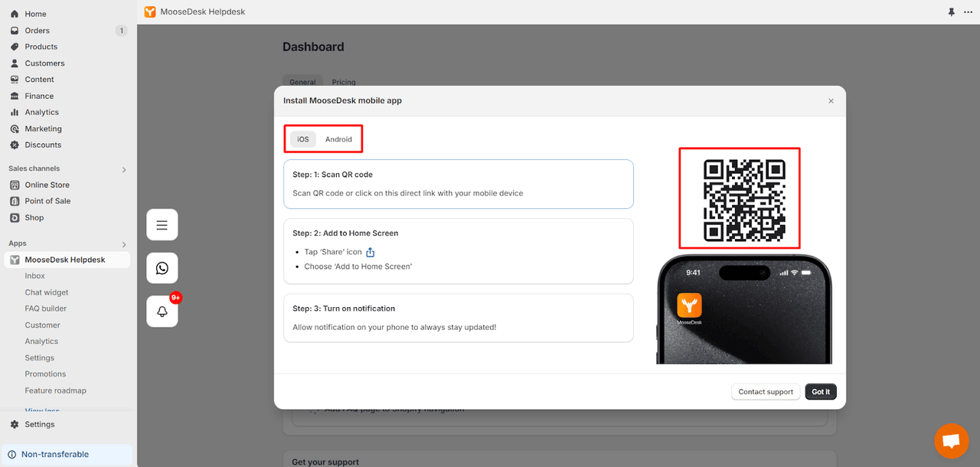Open the hamburger menu floating button
980x467 pixels.
pos(162,225)
